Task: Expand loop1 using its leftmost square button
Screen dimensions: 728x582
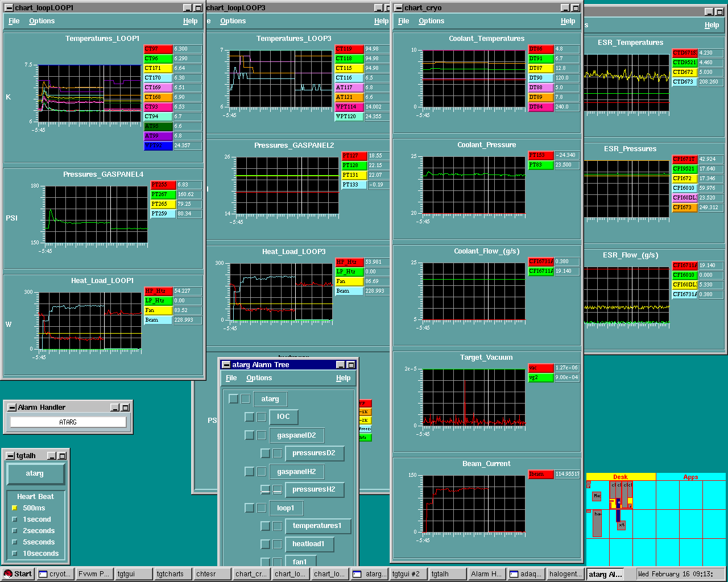Action: point(249,508)
